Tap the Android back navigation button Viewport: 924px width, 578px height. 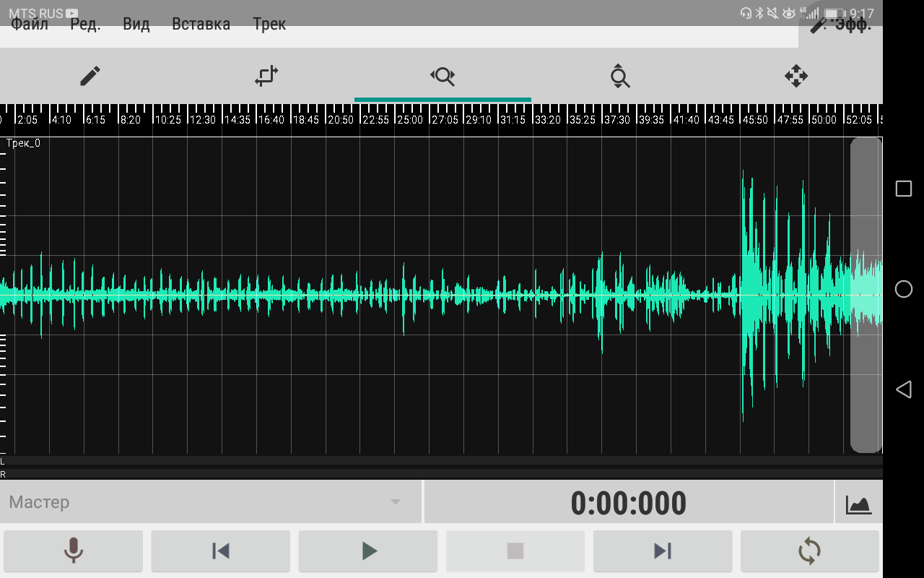click(x=903, y=390)
